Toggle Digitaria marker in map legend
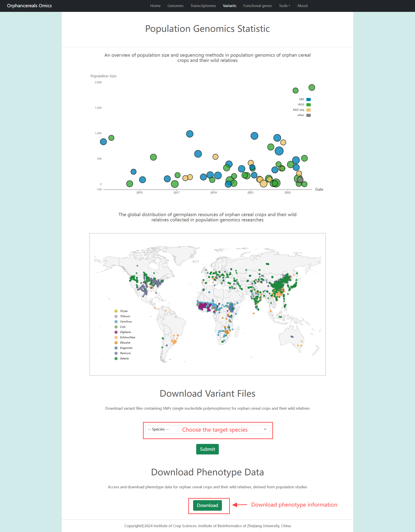Viewport: 415px width, 532px height. (116, 332)
